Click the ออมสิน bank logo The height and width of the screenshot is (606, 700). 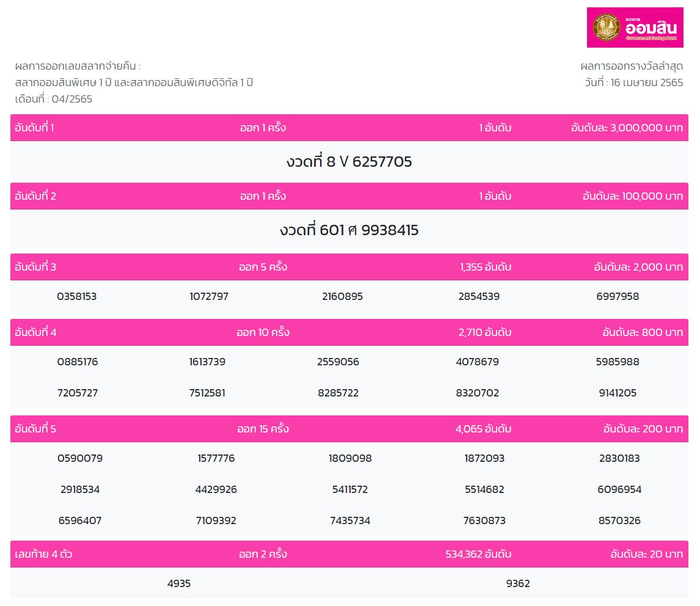(635, 27)
